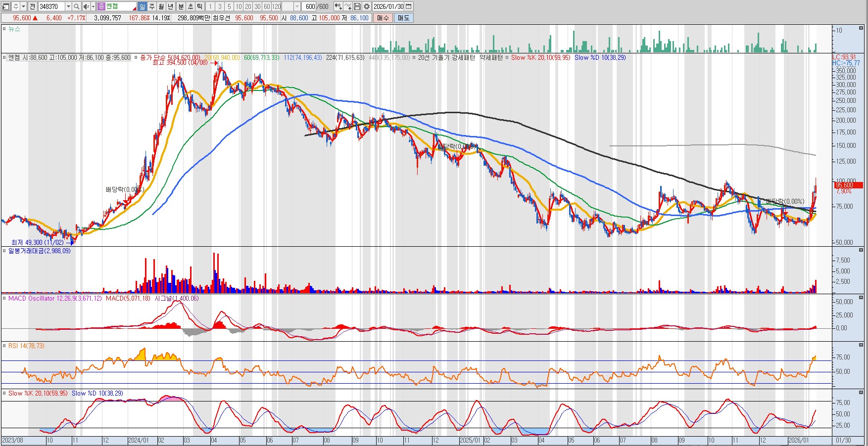Screen dimensions: 868x446
Task: Select interval 3 button
Action: 220,6
